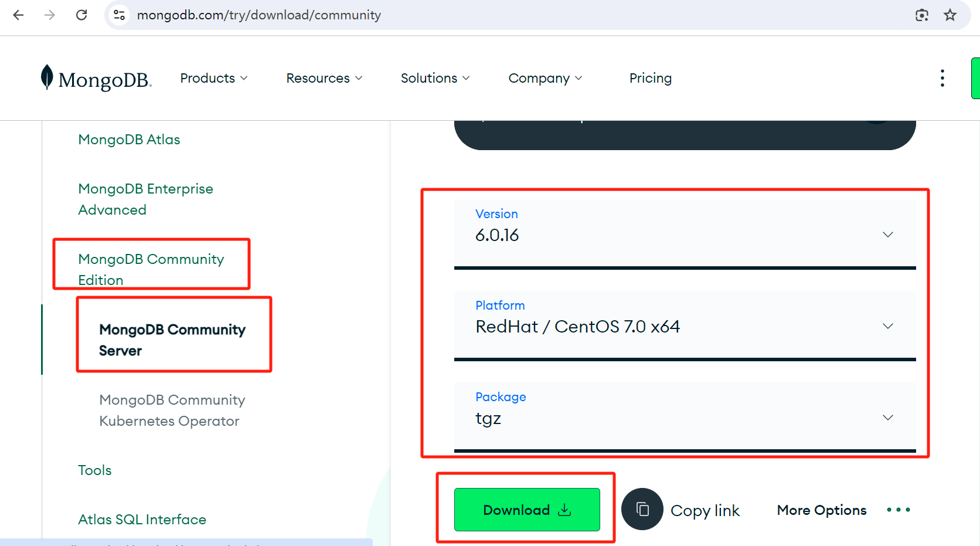Open the Package tgz dropdown
The height and width of the screenshot is (546, 980).
(x=685, y=417)
